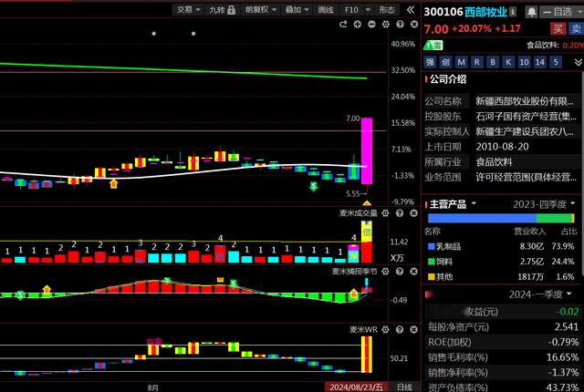Click the B marker in 麦米捕捞季节 panel near right edge
The height and width of the screenshot is (392, 584).
tap(353, 294)
